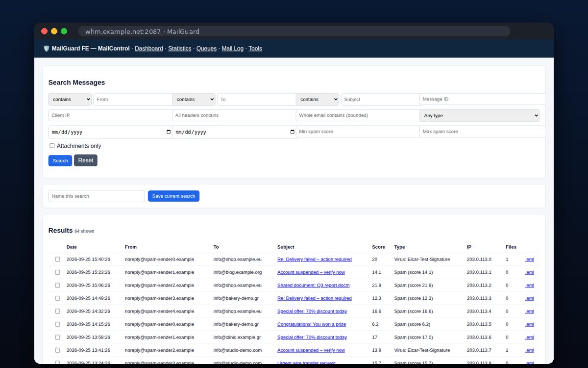Screen dimensions: 588x368
Task: Open calendar picker on first date field
Action: [169, 132]
